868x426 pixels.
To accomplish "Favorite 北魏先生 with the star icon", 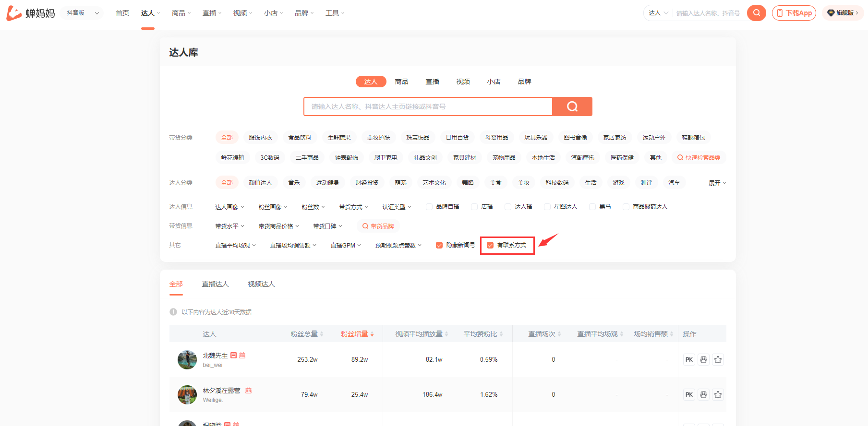I will pos(718,360).
